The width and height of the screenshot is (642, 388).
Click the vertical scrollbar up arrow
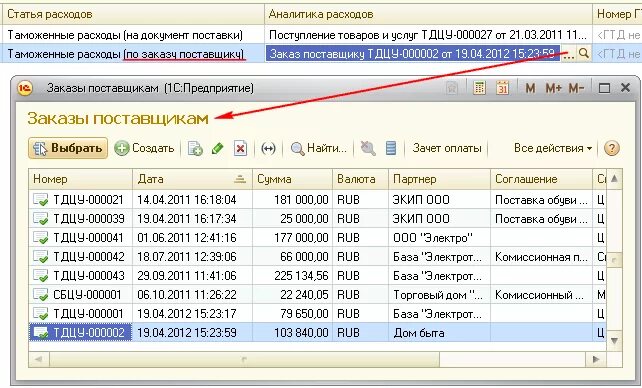tap(614, 178)
